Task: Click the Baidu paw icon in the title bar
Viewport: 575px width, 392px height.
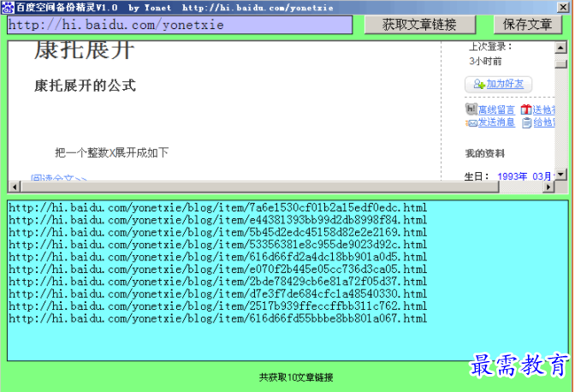Action: point(8,8)
